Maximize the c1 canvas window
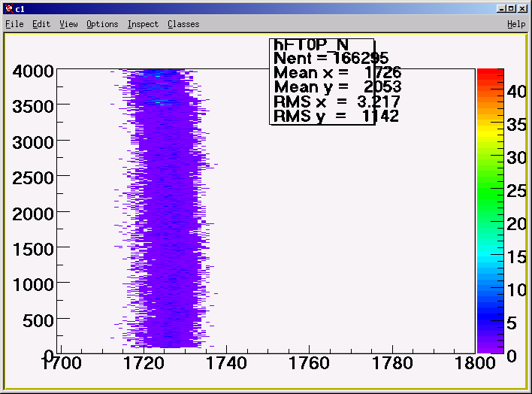The width and height of the screenshot is (532, 394). [511, 9]
